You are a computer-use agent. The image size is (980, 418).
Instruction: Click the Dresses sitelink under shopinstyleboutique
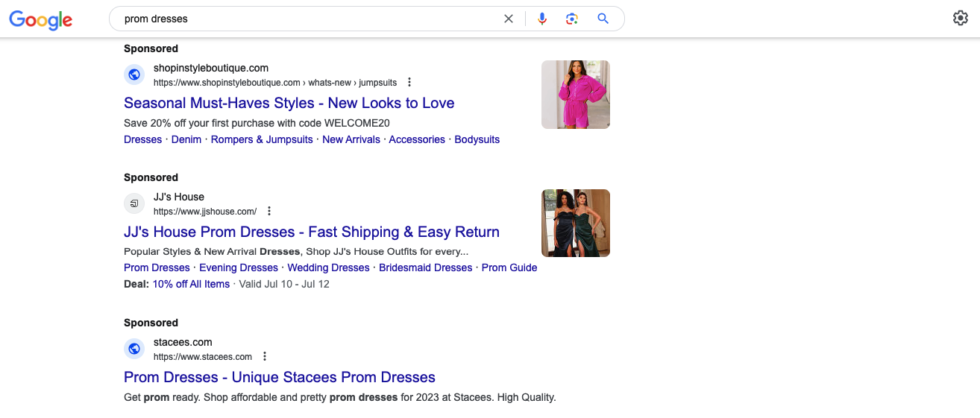[x=142, y=139]
